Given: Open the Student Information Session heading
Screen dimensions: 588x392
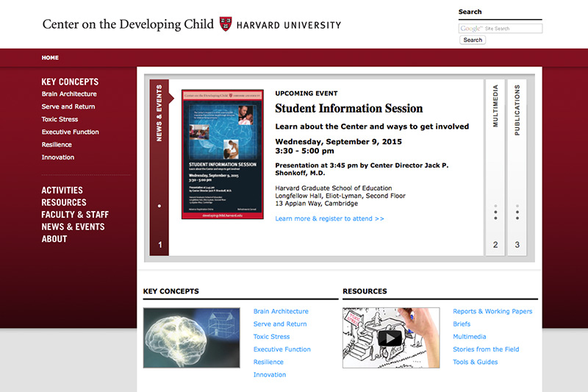Looking at the screenshot, I should [348, 108].
